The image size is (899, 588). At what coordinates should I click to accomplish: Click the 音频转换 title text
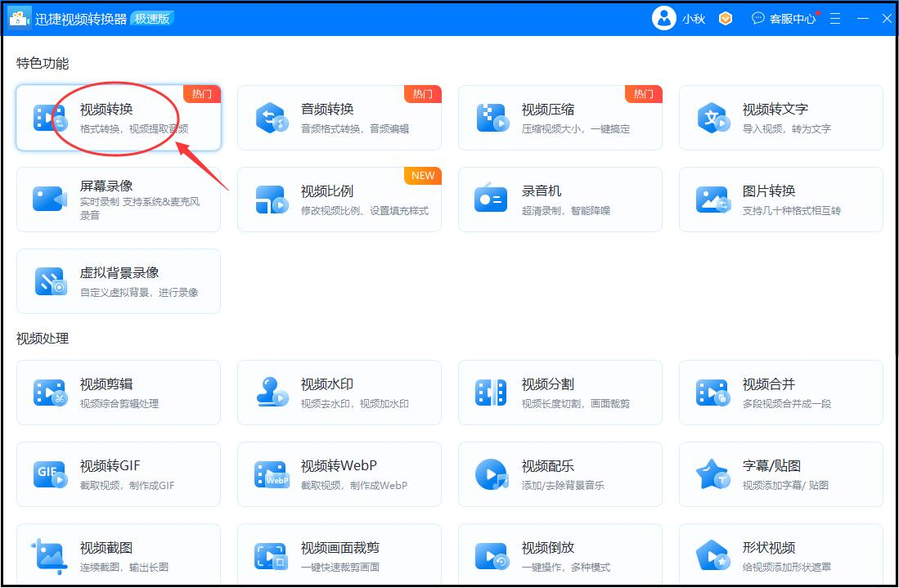(x=327, y=109)
